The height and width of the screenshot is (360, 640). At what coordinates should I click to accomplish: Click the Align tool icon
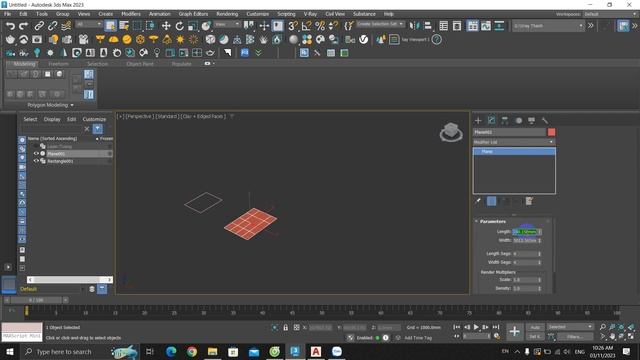428,26
